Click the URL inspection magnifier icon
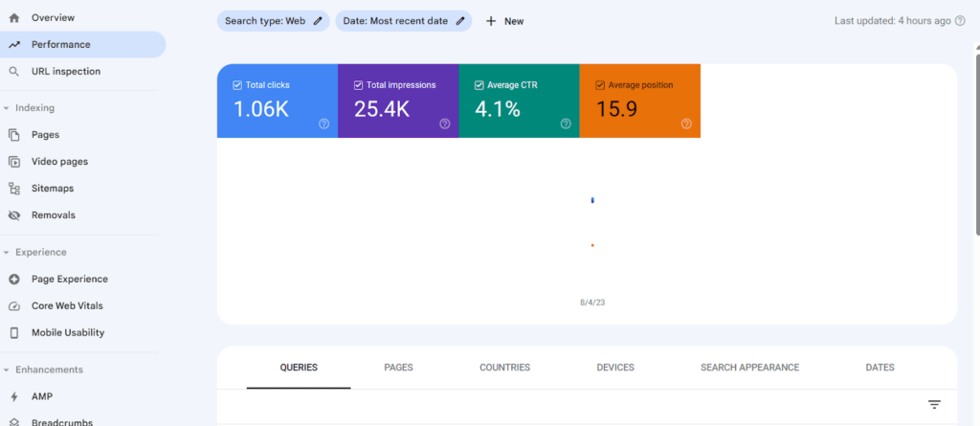 pyautogui.click(x=13, y=71)
